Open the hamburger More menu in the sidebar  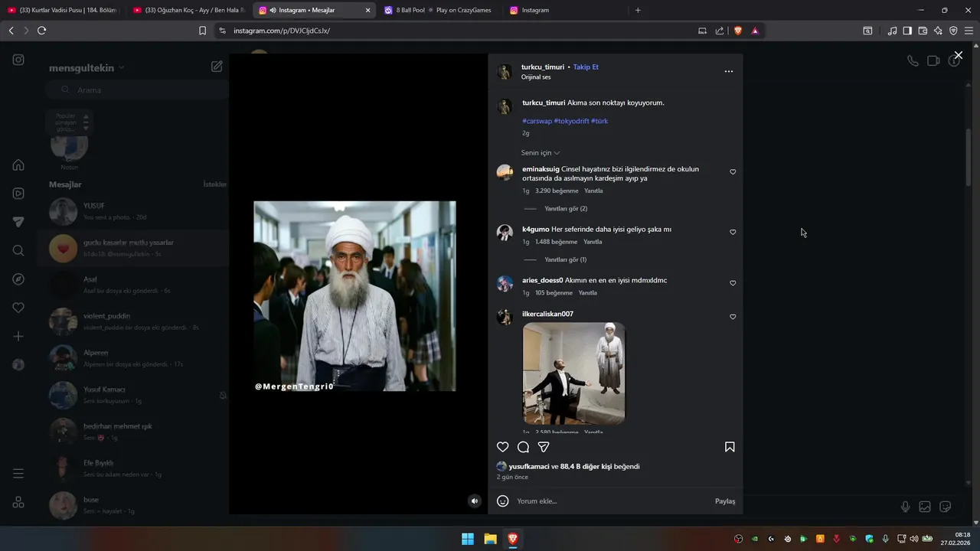coord(18,474)
